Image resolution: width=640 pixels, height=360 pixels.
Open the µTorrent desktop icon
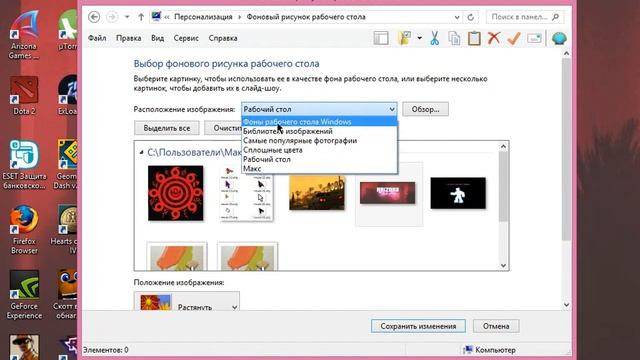68,30
